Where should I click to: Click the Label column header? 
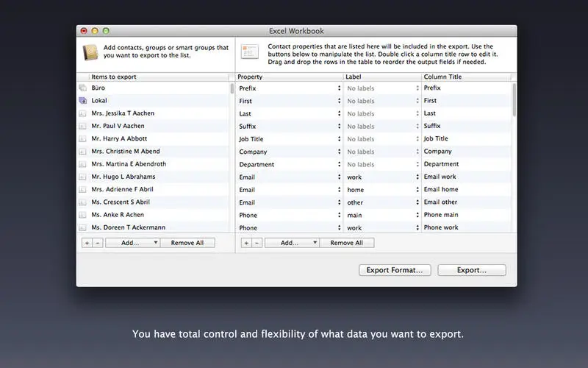pos(382,77)
